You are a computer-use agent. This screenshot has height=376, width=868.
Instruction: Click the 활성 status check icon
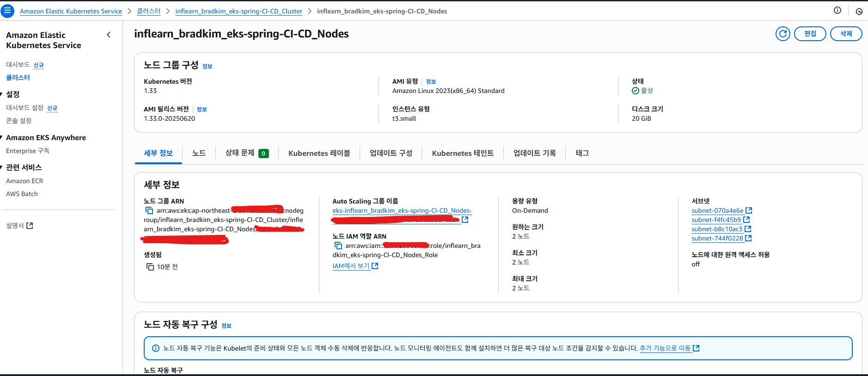click(636, 91)
